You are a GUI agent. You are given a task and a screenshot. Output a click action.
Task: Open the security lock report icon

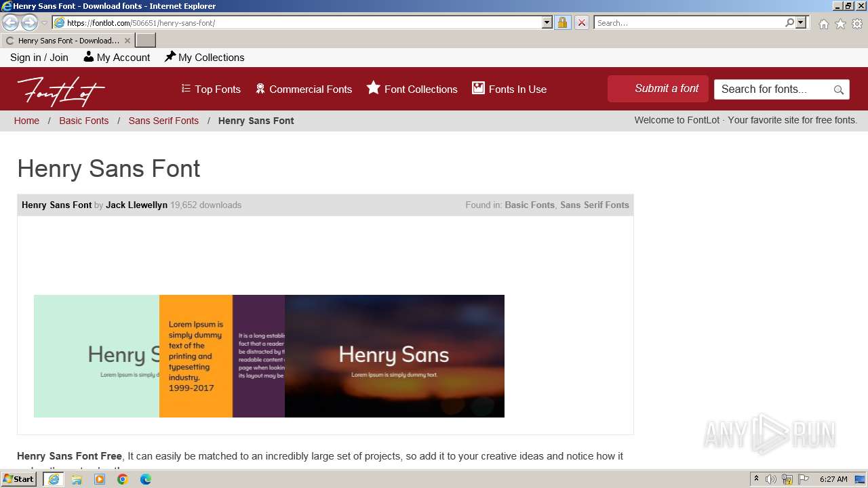tap(562, 22)
